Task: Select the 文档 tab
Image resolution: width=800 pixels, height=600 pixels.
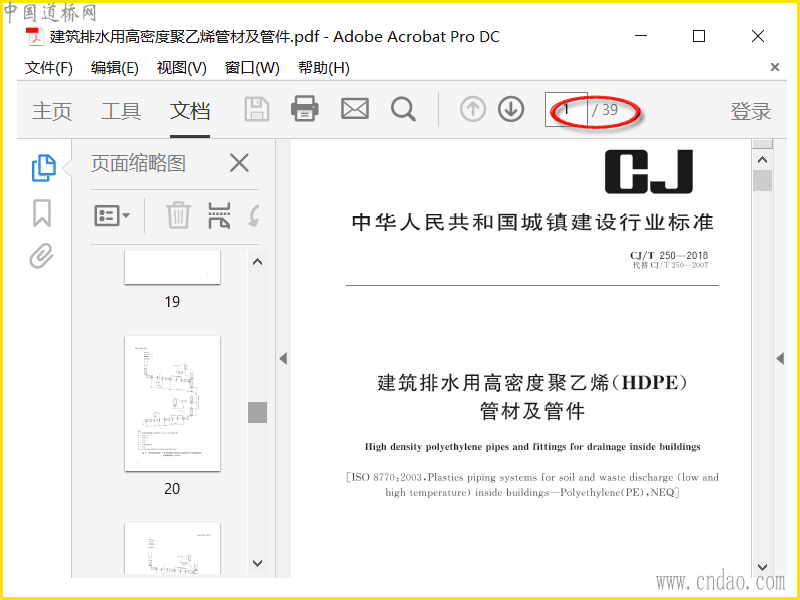Action: tap(190, 111)
